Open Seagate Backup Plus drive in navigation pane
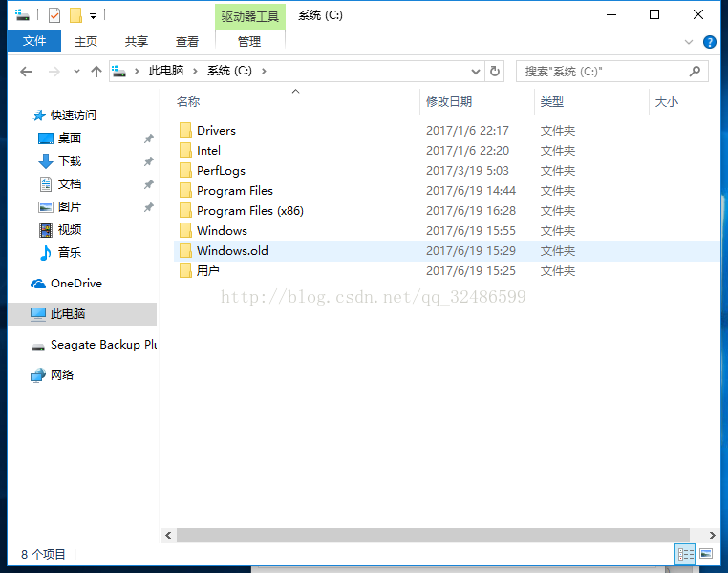This screenshot has height=573, width=728. [x=103, y=345]
